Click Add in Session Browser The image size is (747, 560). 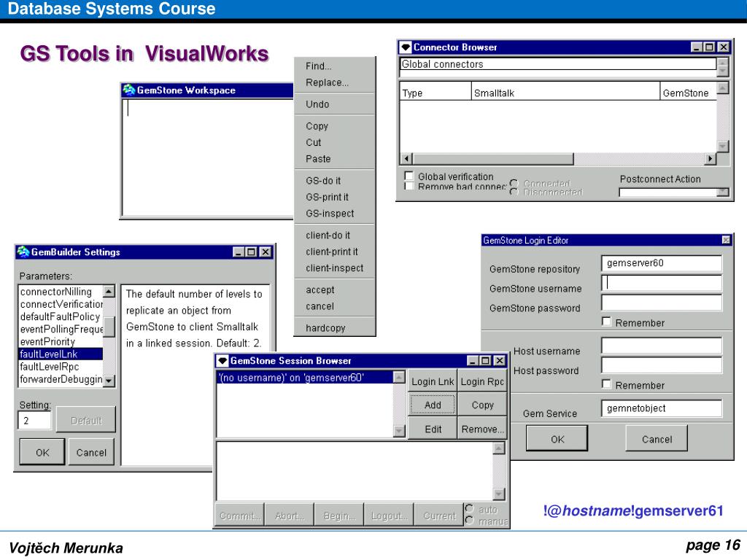pos(433,405)
